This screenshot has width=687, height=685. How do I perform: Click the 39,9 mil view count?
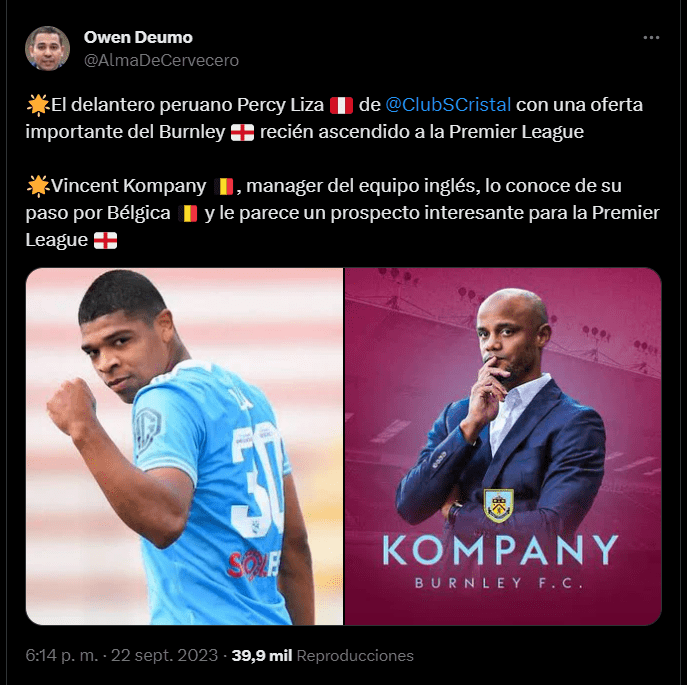262,656
